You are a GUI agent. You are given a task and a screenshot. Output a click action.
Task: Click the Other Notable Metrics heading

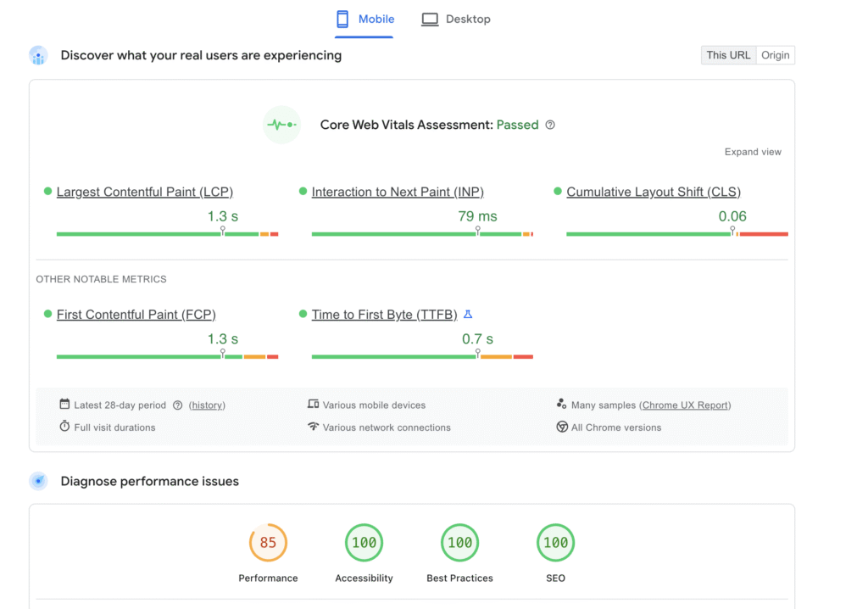click(102, 279)
